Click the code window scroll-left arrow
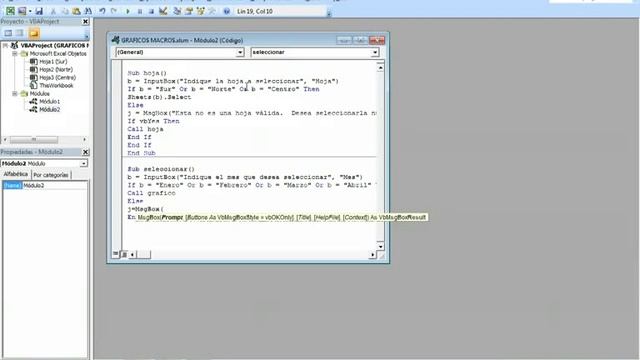 tap(132, 255)
